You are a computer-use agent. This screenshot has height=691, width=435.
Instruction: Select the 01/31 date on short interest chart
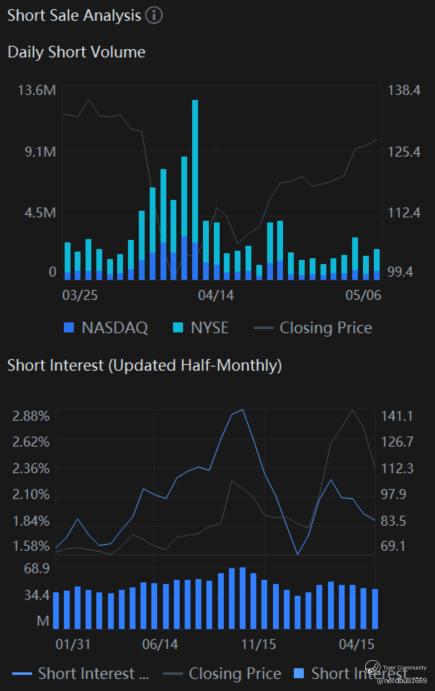tap(73, 644)
